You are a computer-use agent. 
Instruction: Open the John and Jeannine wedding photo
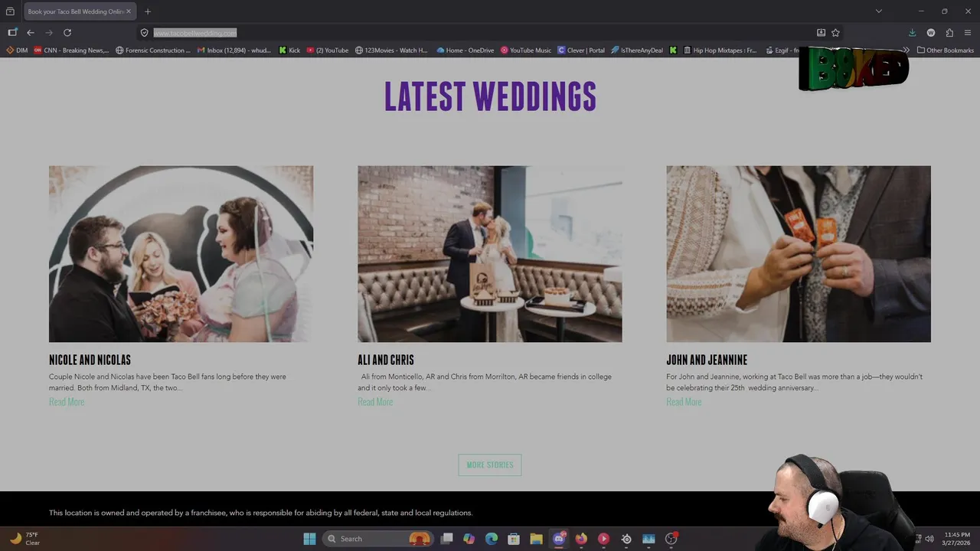coord(799,254)
